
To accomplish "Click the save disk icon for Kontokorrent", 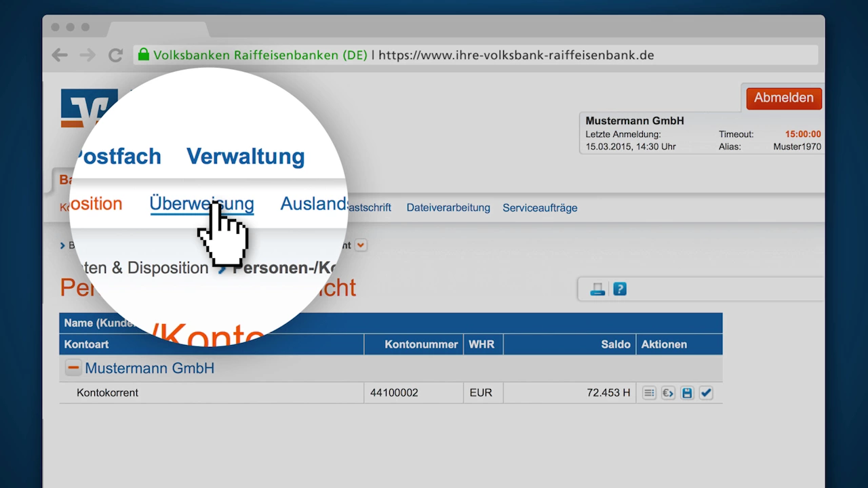I will [x=687, y=392].
